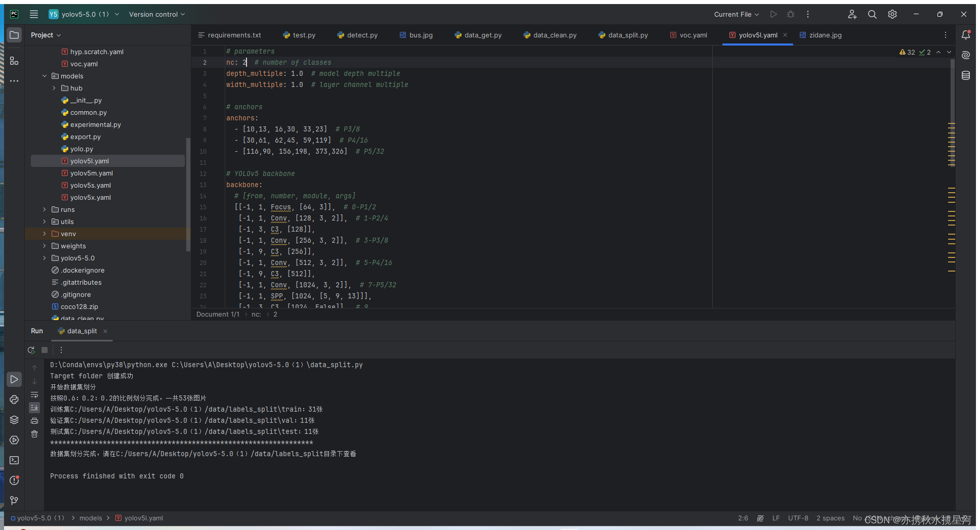Viewport: 980px width, 530px height.
Task: Open the Run tool window icon
Action: (14, 379)
